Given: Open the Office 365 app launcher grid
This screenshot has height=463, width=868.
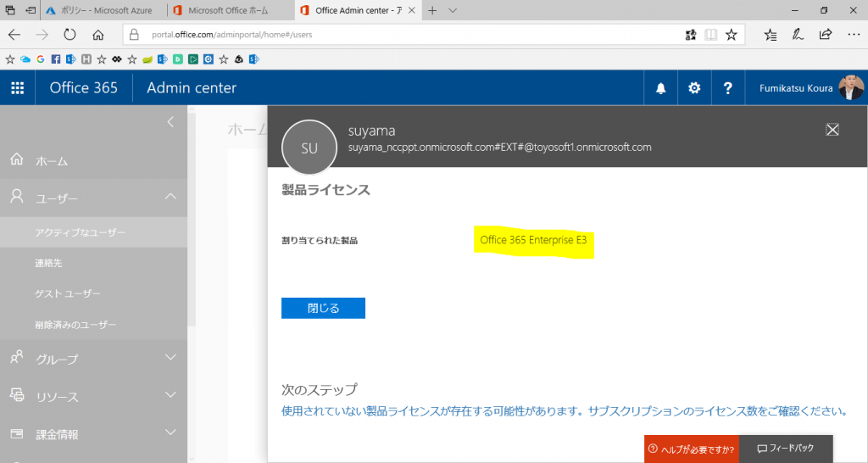Looking at the screenshot, I should click(x=17, y=87).
